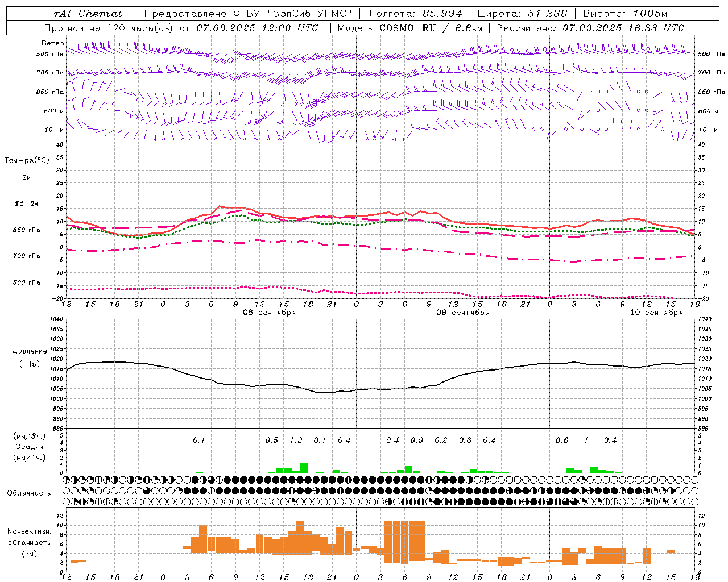This screenshot has height=582, width=728.
Task: Click the (мм/1ч.) precipitation unit label
Action: 29,458
